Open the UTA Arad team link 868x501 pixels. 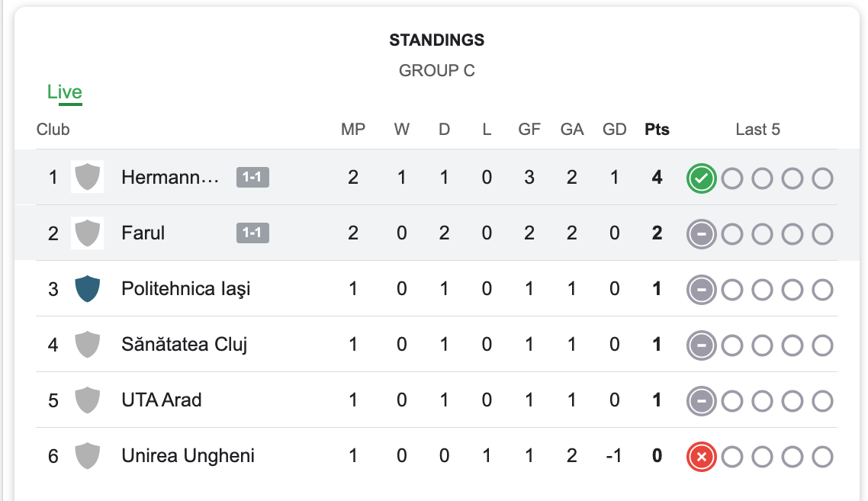pyautogui.click(x=162, y=400)
